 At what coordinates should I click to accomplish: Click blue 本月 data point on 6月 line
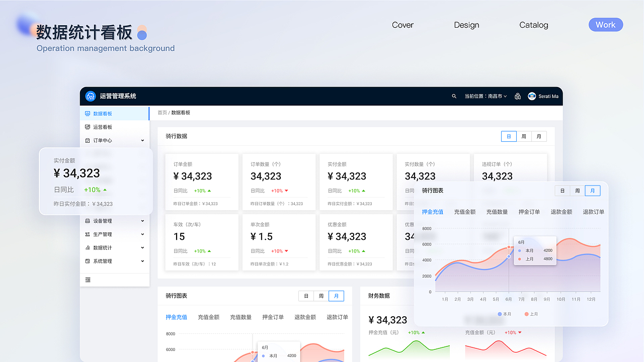[x=509, y=256]
